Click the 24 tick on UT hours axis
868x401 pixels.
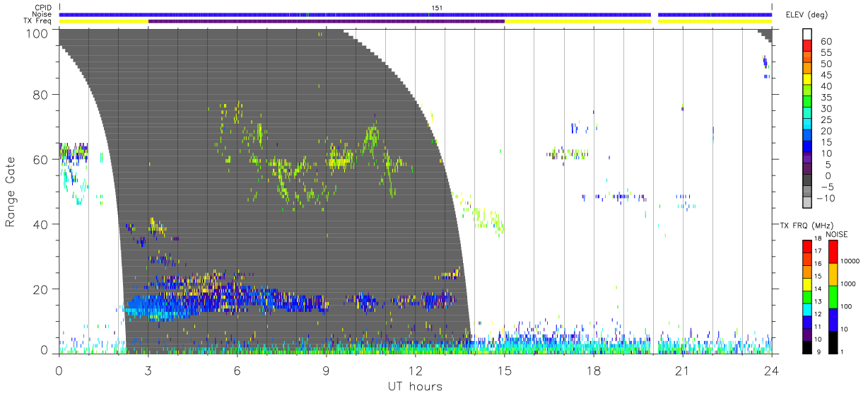(772, 370)
